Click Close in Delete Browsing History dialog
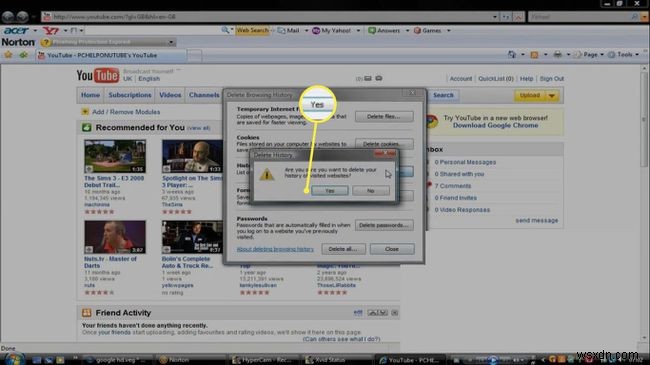The image size is (650, 365). 392,249
